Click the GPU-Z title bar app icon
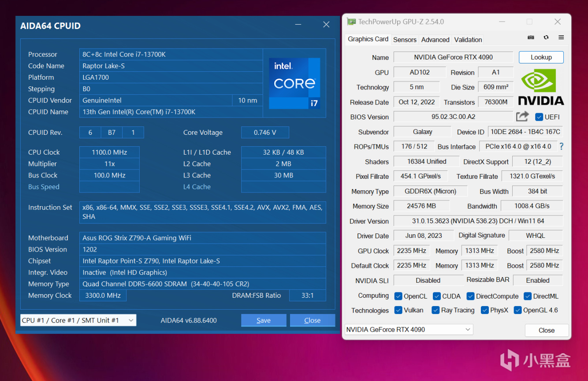This screenshot has width=588, height=381. pos(351,22)
